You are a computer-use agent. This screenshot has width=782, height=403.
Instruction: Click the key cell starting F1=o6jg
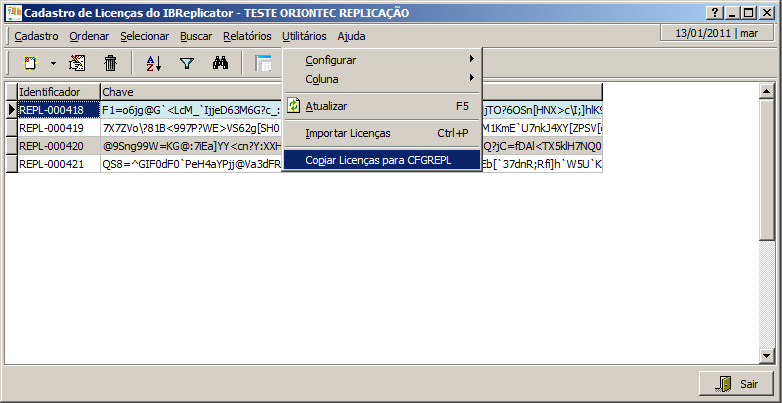pyautogui.click(x=192, y=110)
